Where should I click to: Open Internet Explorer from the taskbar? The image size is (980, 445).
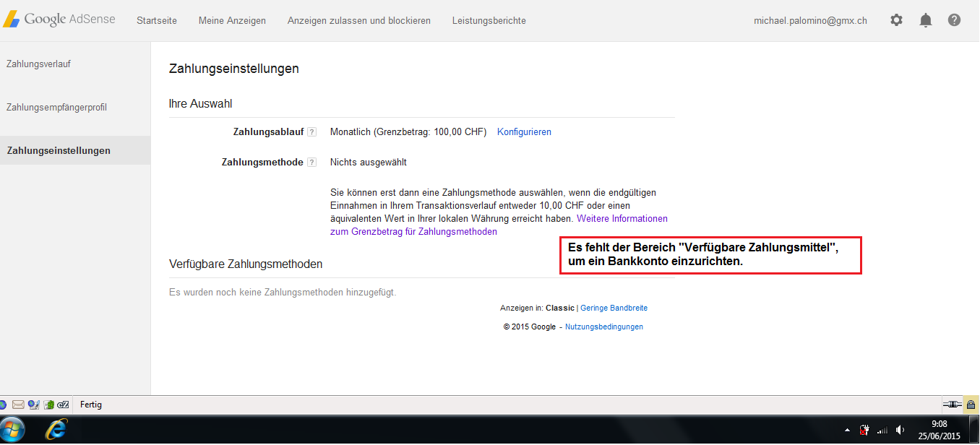(x=56, y=430)
